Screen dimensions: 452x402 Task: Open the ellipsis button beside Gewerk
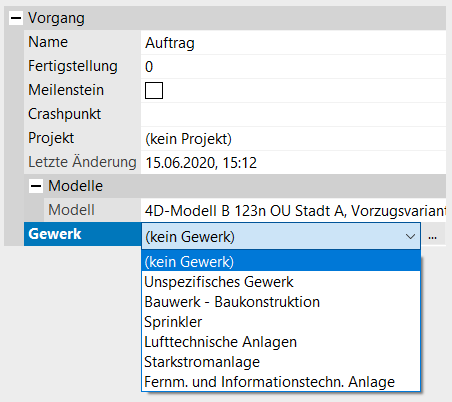pyautogui.click(x=433, y=237)
